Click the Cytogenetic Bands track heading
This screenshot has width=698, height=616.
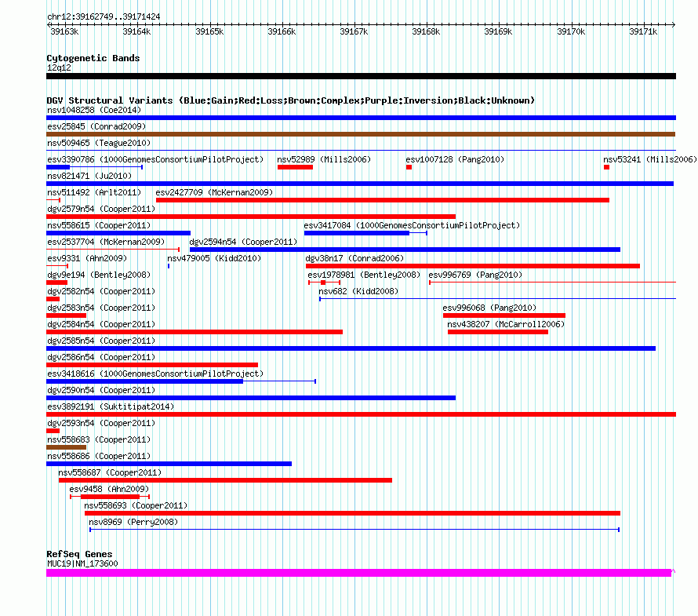pyautogui.click(x=93, y=58)
